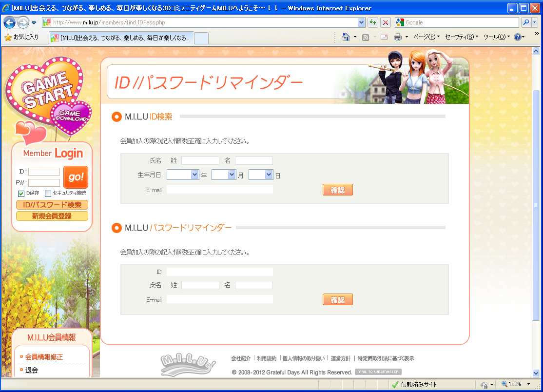Open the ページ(P) menu

(x=426, y=37)
